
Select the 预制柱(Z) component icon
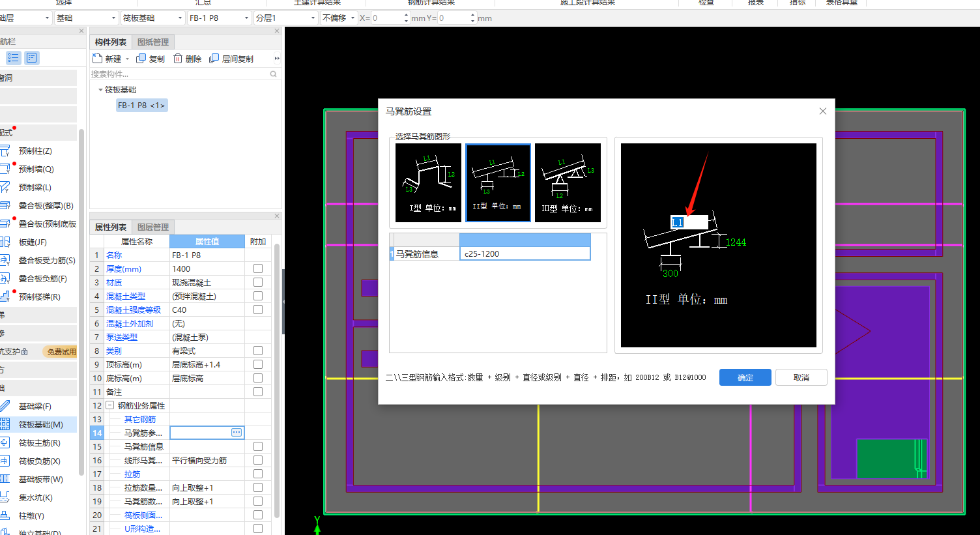[x=5, y=151]
